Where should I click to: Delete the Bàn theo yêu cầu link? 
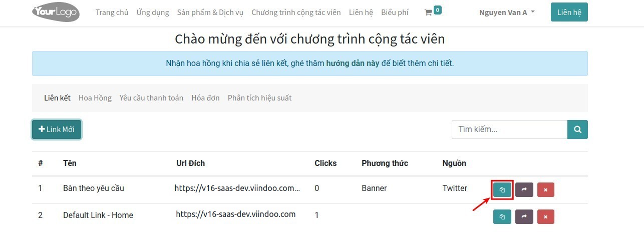[545, 189]
